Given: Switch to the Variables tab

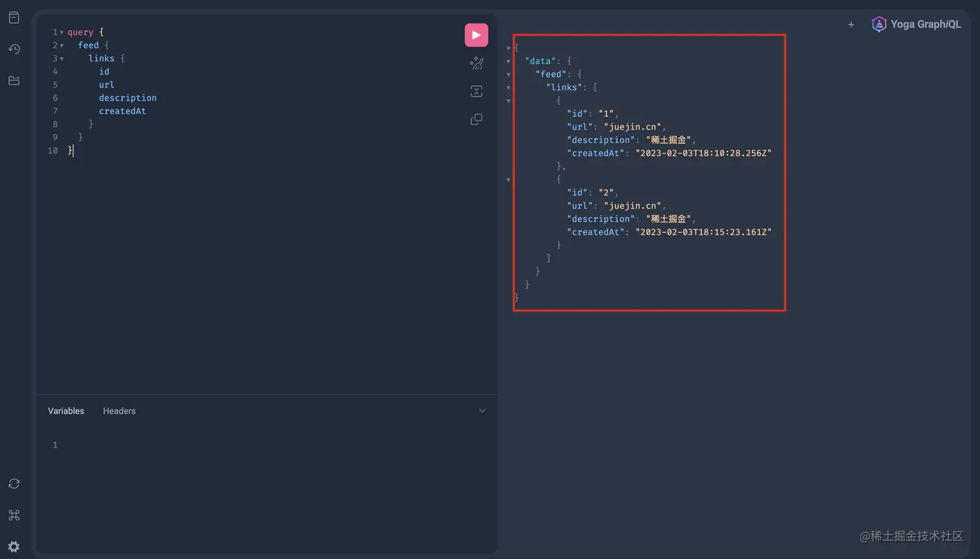Looking at the screenshot, I should point(66,411).
